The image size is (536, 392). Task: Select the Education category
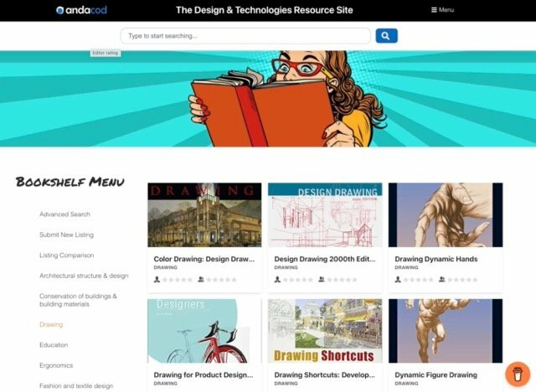point(54,345)
